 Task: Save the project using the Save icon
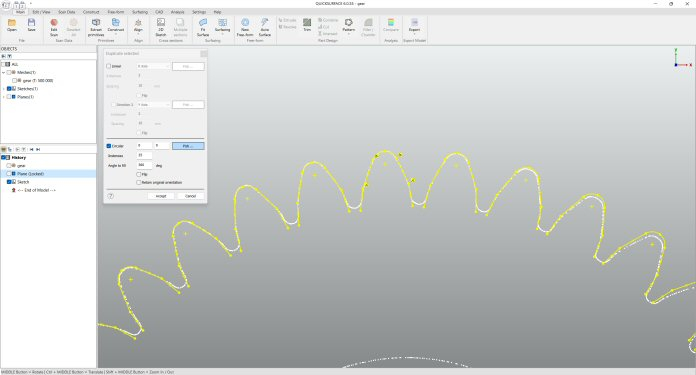[32, 25]
